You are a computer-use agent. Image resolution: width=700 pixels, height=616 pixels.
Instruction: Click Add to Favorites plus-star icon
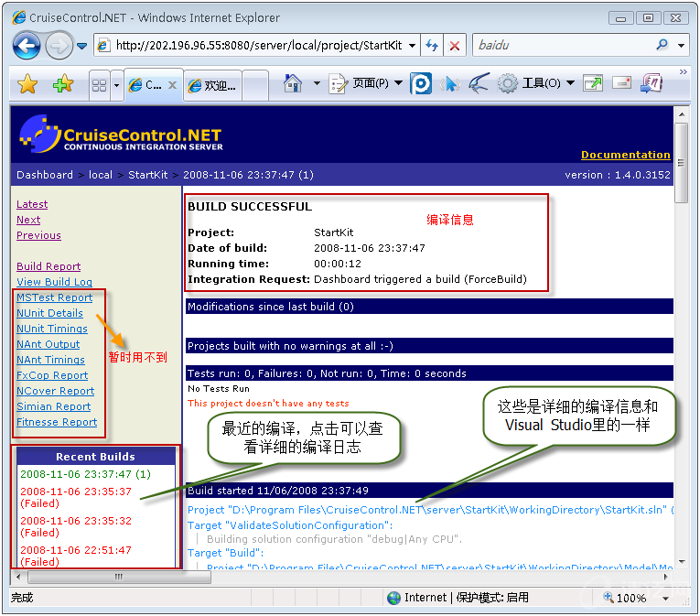tap(62, 85)
